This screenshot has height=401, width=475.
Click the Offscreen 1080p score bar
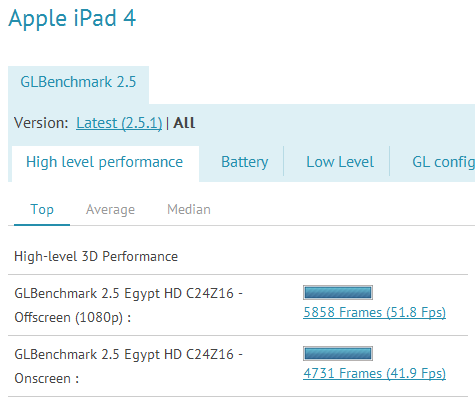(338, 293)
